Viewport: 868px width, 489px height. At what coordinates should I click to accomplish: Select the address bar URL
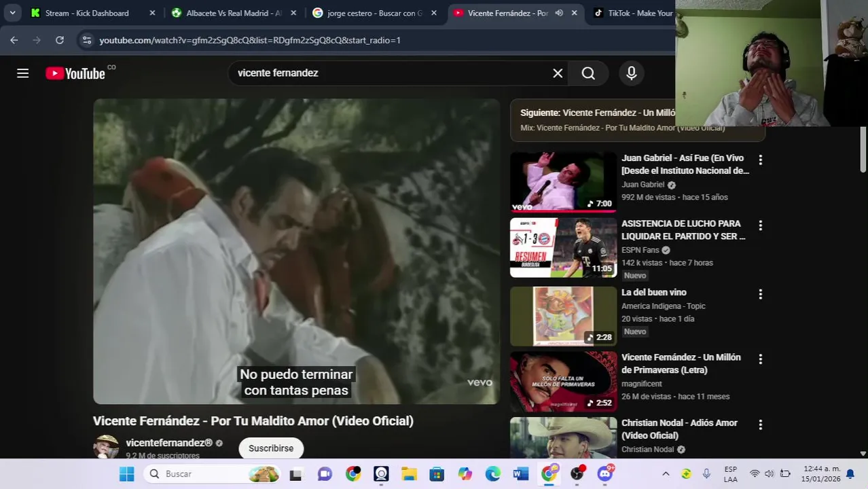coord(250,40)
